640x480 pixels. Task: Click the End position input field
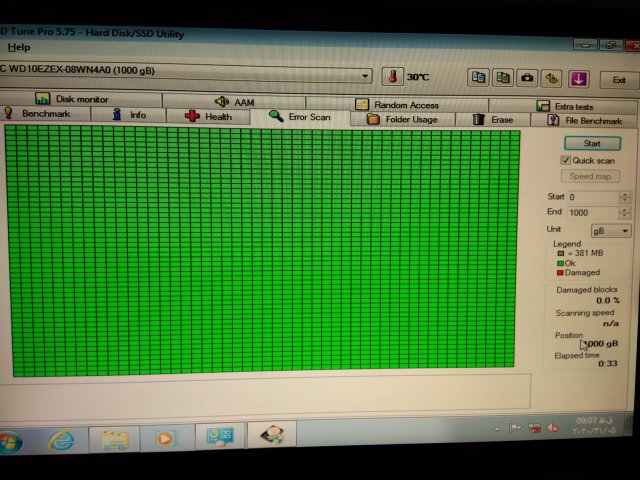pos(593,213)
